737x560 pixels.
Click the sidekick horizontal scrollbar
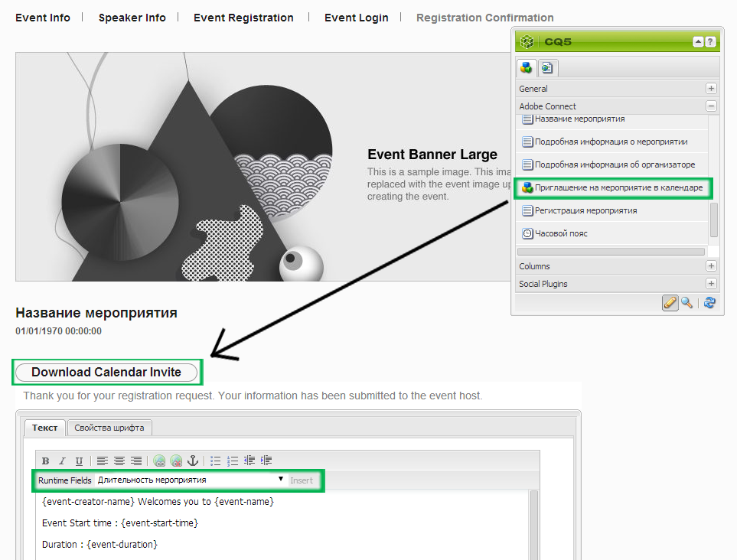(x=611, y=252)
